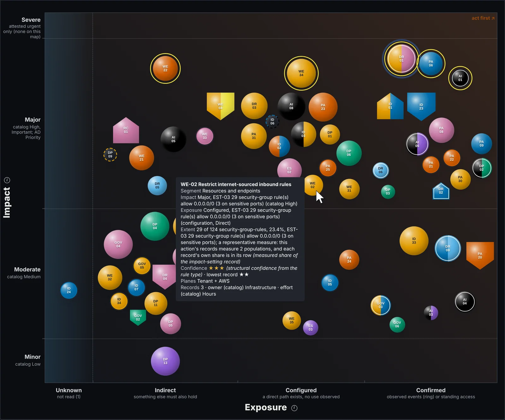Select the ID 01 split pentagon
Image resolution: width=505 pixels, height=420 pixels.
(x=390, y=106)
